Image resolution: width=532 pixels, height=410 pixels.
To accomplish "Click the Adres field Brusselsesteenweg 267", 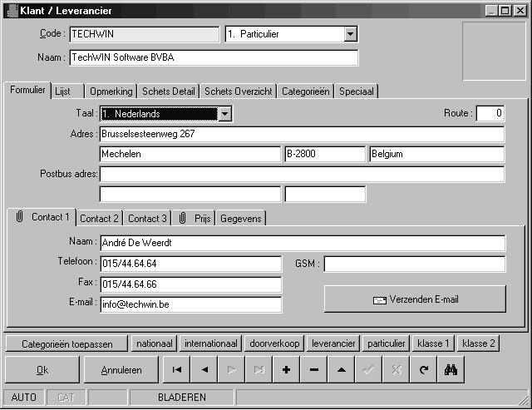I will [302, 134].
